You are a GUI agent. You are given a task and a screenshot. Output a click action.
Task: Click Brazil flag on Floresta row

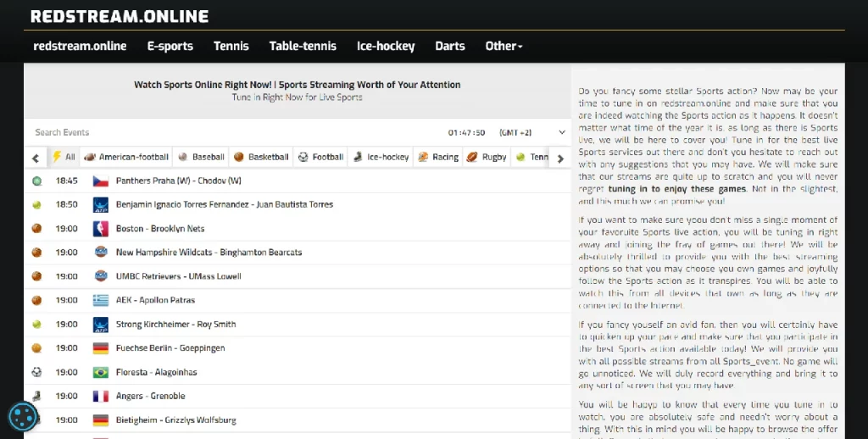pyautogui.click(x=100, y=372)
